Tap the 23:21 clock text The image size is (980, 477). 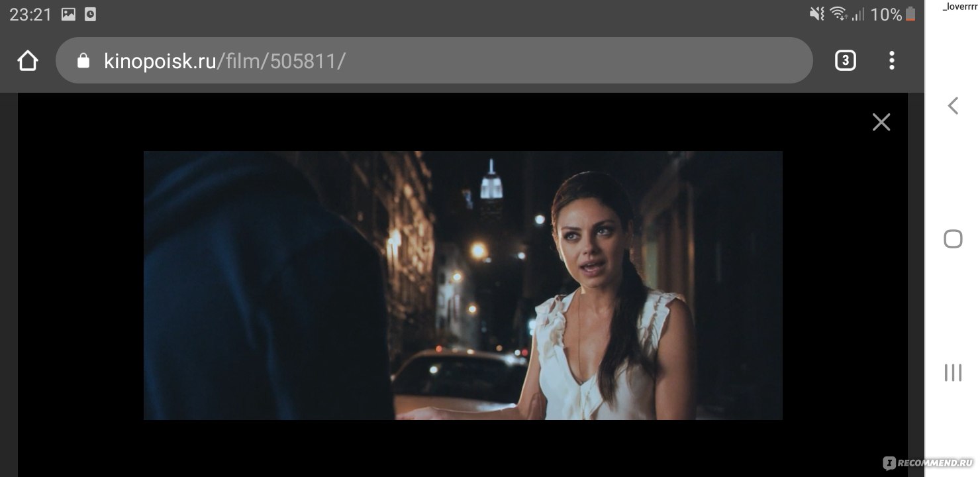coord(30,14)
